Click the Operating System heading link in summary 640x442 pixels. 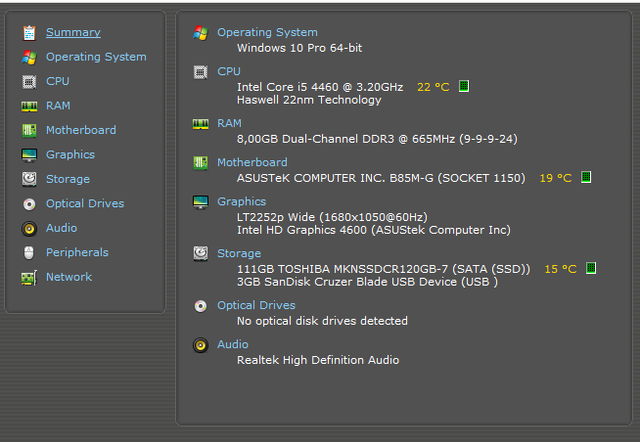point(267,32)
